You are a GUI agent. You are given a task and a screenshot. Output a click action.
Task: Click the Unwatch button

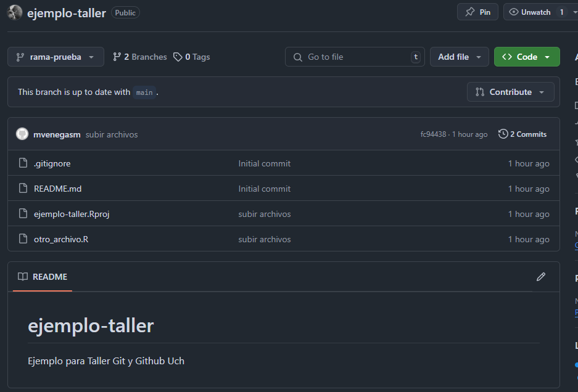(535, 12)
